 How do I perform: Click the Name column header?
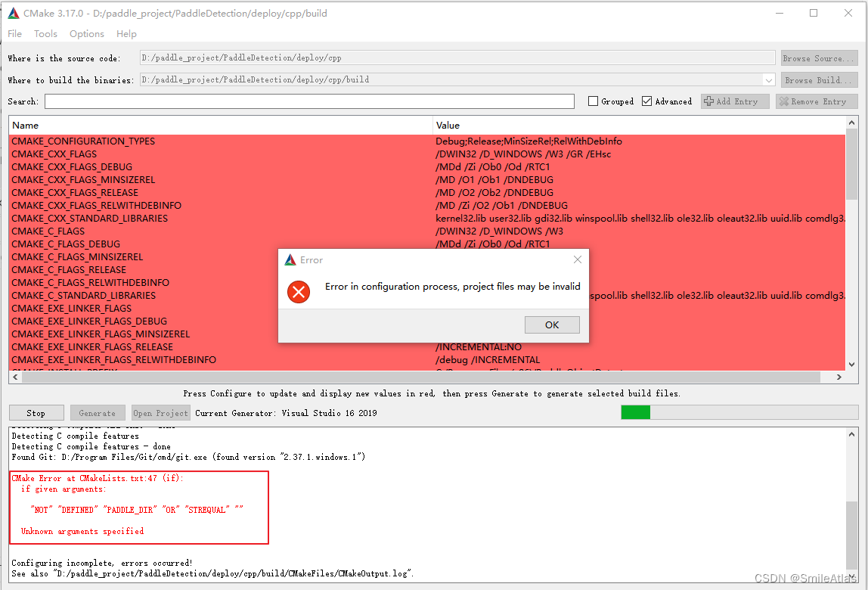(x=220, y=126)
